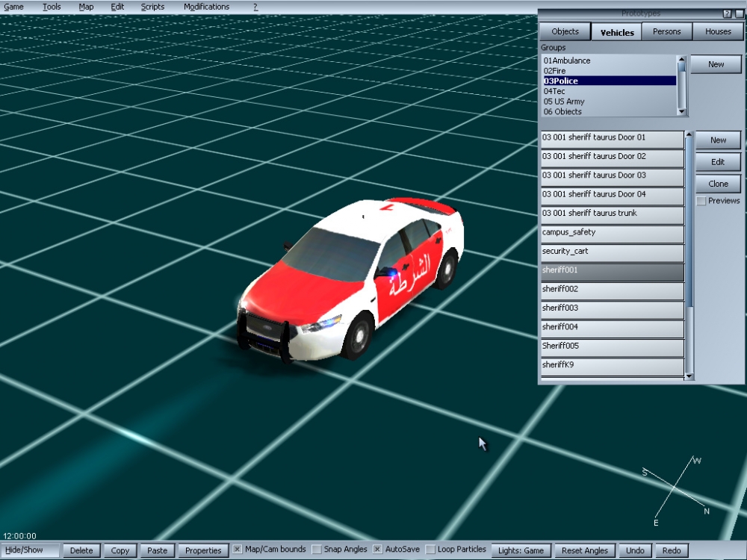747x560 pixels.
Task: Click the New button beside prototype list
Action: point(718,140)
